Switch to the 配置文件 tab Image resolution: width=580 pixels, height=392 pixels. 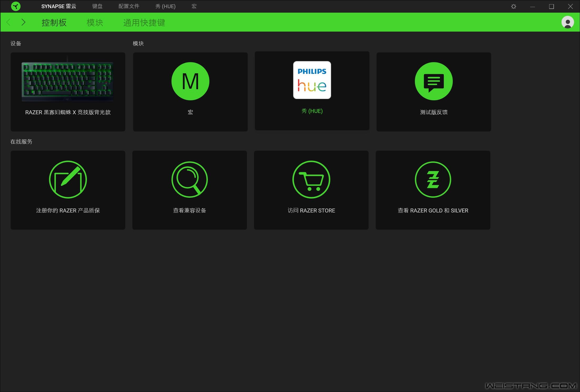129,6
